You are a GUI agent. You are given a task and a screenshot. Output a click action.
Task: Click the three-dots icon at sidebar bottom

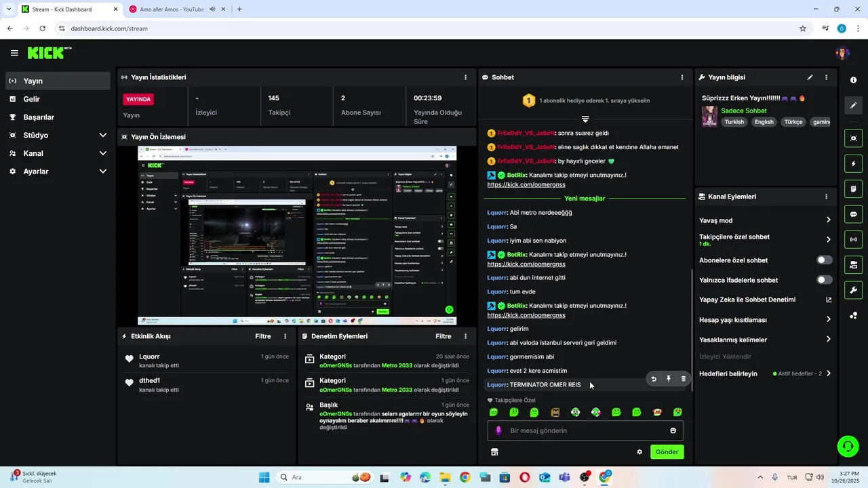tap(853, 315)
